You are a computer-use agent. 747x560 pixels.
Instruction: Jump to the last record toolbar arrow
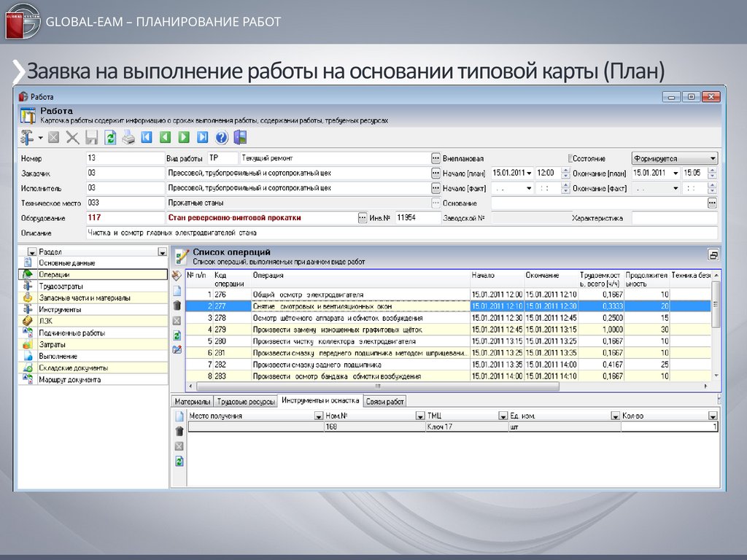tap(203, 137)
